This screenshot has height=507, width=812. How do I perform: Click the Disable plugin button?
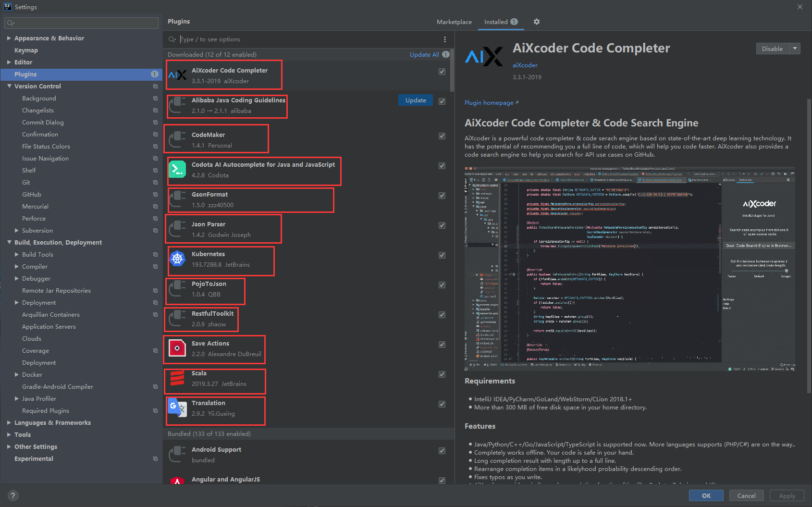point(773,49)
